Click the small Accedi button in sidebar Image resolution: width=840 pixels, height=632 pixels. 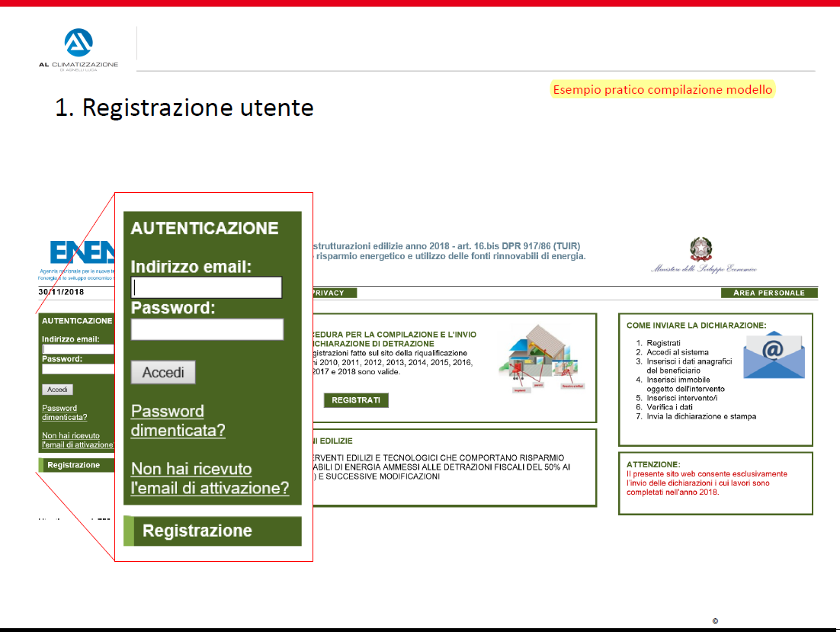57,390
